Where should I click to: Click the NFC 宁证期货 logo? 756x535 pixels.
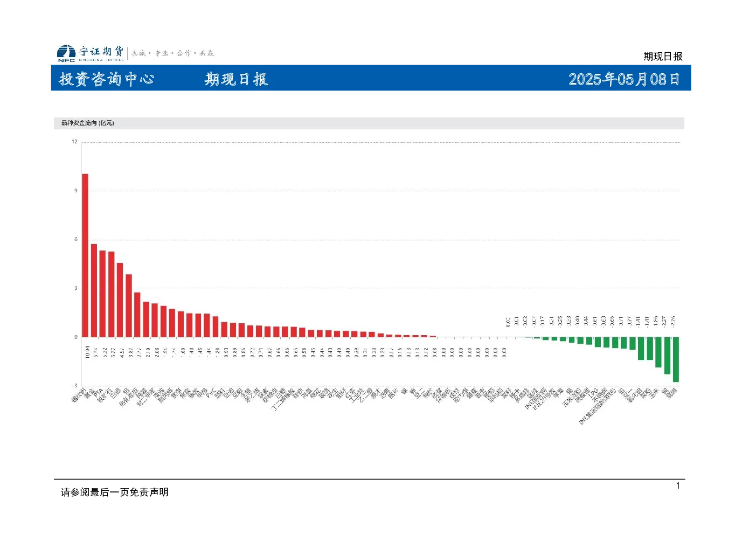click(x=91, y=53)
